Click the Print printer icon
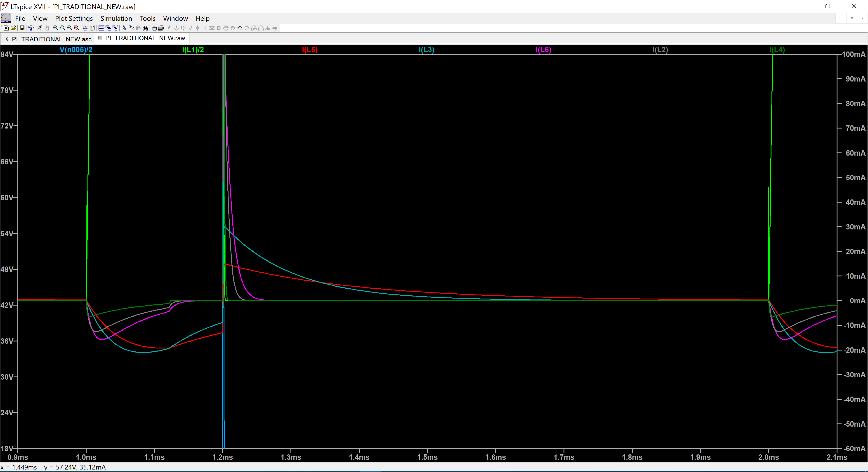 pyautogui.click(x=154, y=28)
